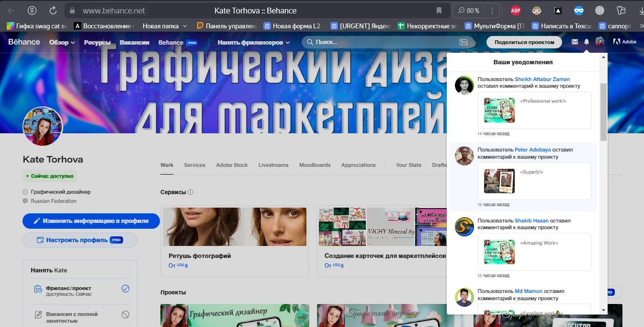Switch to the Services tab
Image resolution: width=644 pixels, height=327 pixels.
(x=194, y=165)
